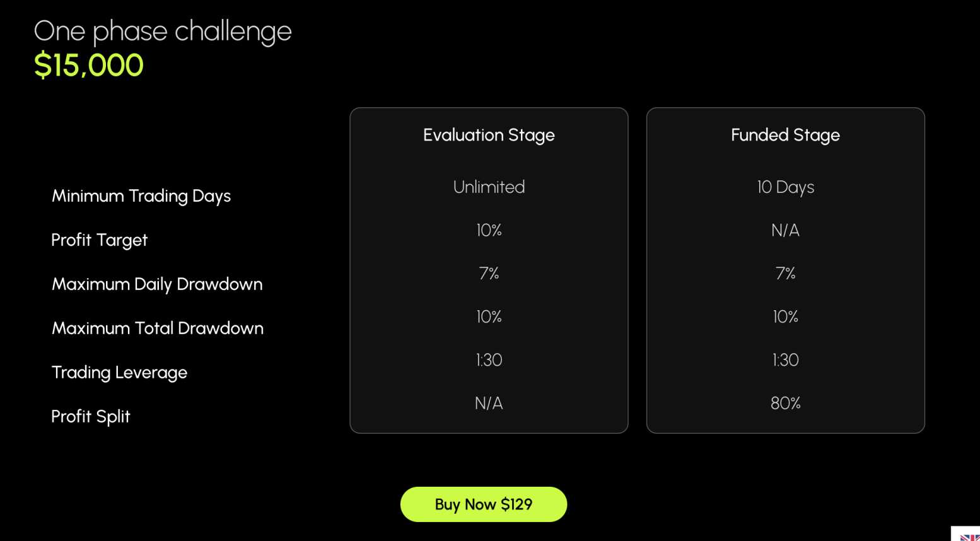Click the 7% daily drawdown in Evaluation Stage
Screen dimensions: 980x541
coord(489,274)
